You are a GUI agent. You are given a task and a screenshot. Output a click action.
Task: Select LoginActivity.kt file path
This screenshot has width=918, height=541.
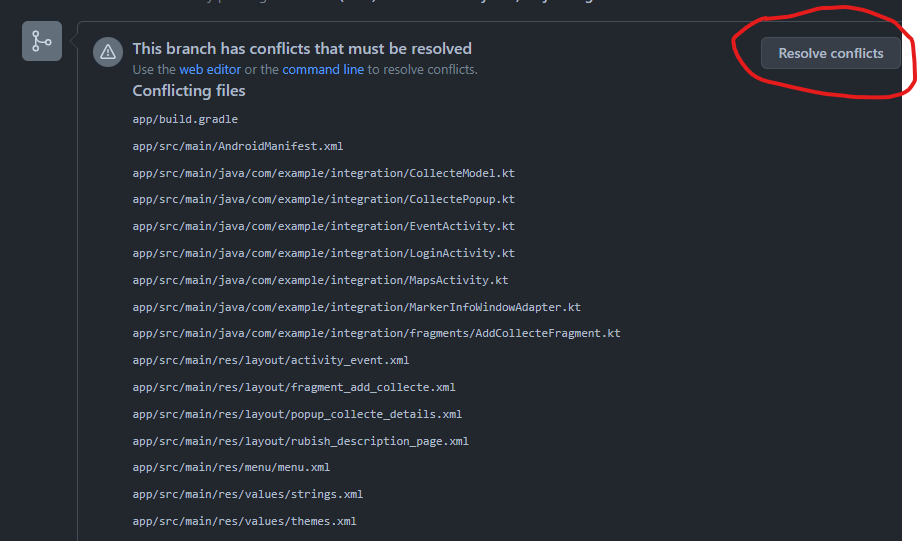[x=324, y=253]
